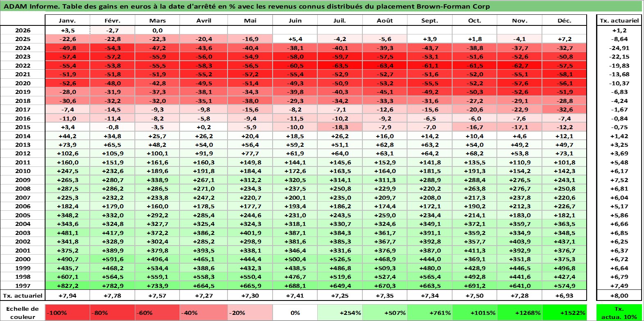Image resolution: width=644 pixels, height=321 pixels.
Task: Select the Août column header
Action: [385, 20]
